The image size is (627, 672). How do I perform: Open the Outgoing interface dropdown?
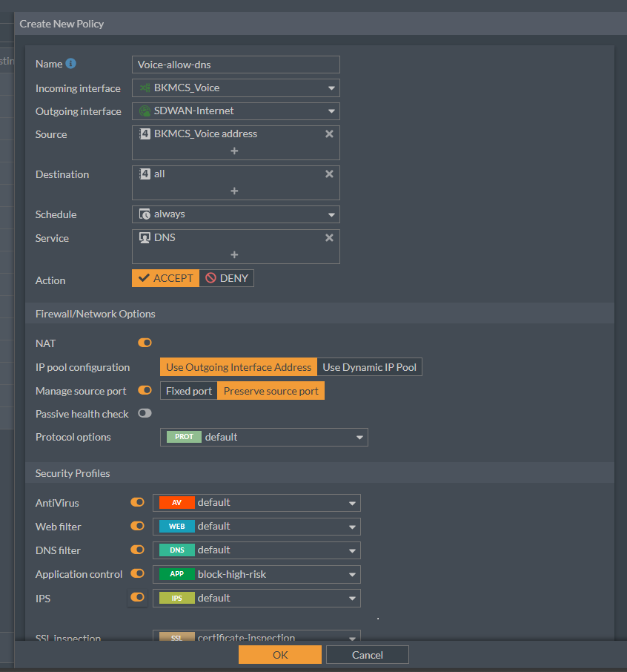point(236,111)
